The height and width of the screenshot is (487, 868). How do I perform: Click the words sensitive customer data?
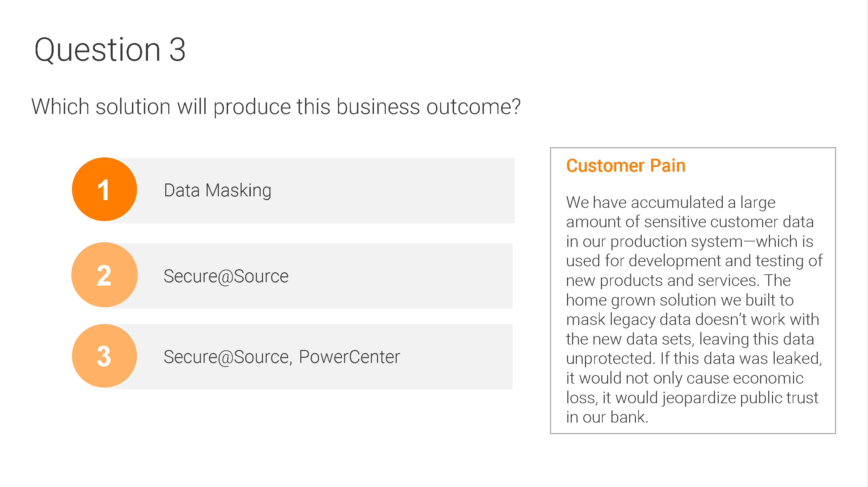729,222
